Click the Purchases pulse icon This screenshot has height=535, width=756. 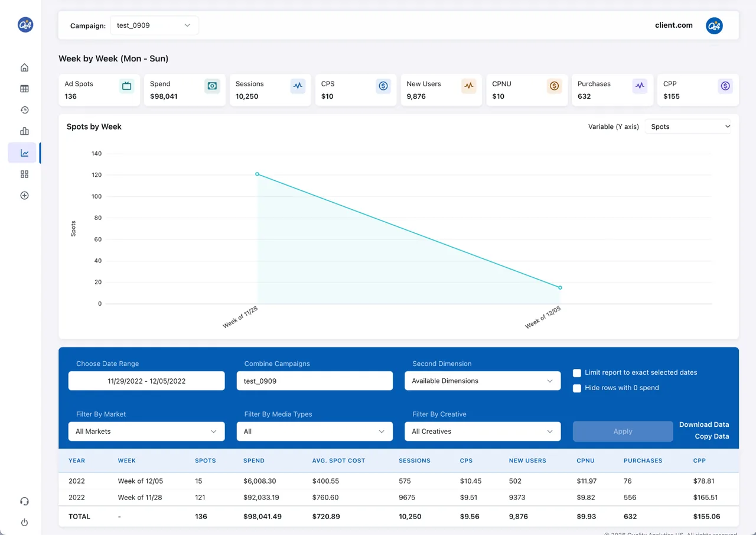pyautogui.click(x=640, y=86)
